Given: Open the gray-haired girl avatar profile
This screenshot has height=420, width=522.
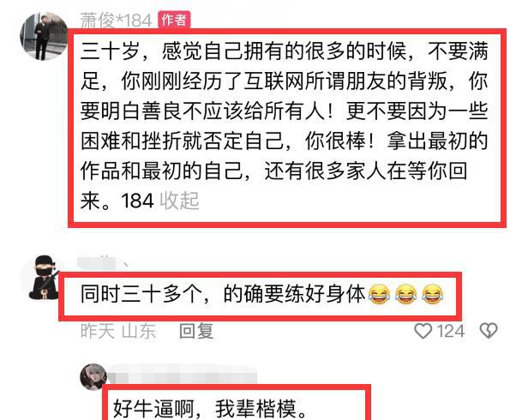Looking at the screenshot, I should (x=93, y=377).
